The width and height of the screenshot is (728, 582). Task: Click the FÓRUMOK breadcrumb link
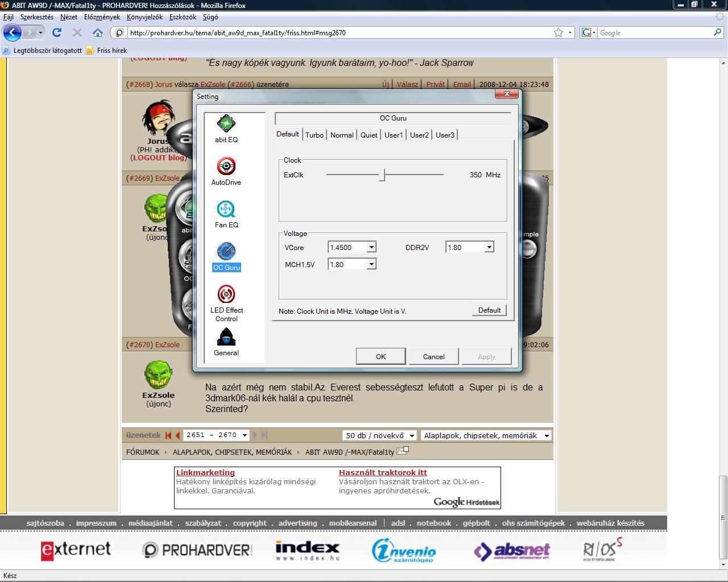tap(143, 452)
